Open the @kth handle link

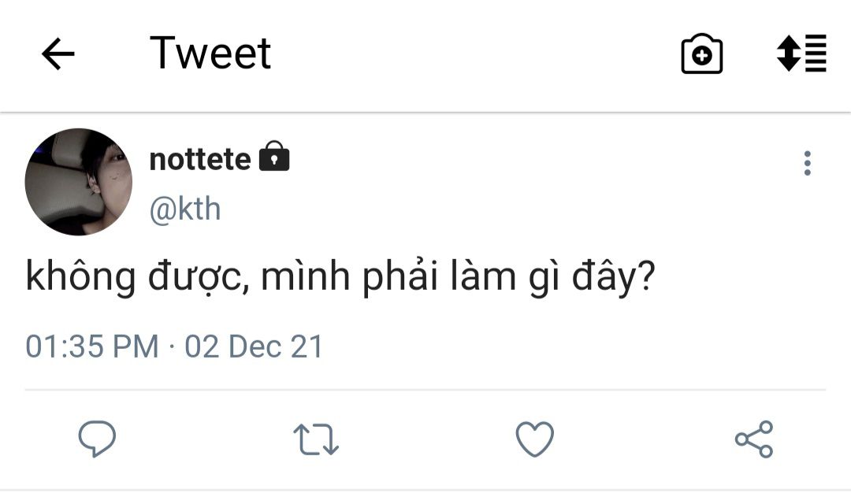[x=185, y=209]
